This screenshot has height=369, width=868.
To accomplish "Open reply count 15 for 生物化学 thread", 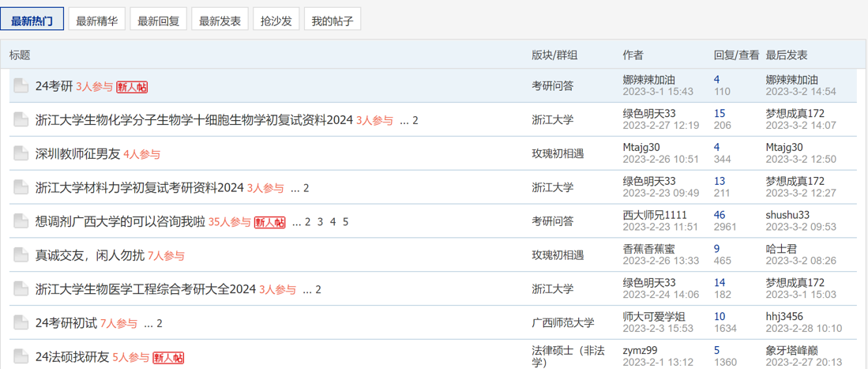I will pyautogui.click(x=720, y=114).
